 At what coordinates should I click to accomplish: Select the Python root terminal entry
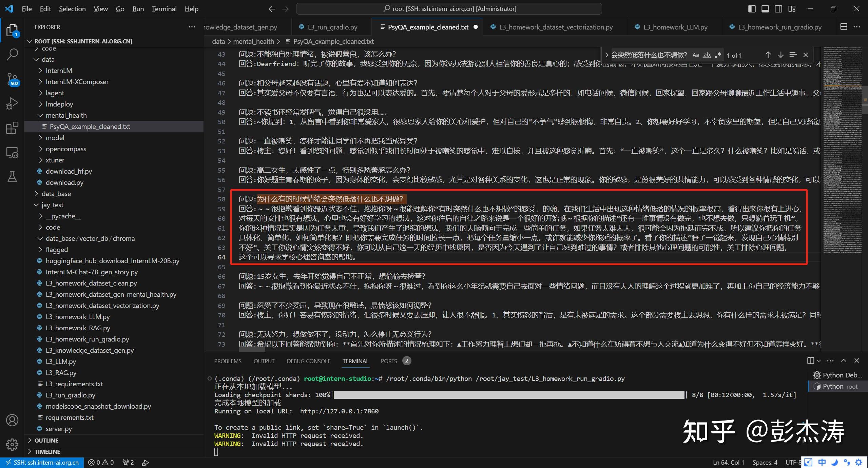pyautogui.click(x=837, y=386)
